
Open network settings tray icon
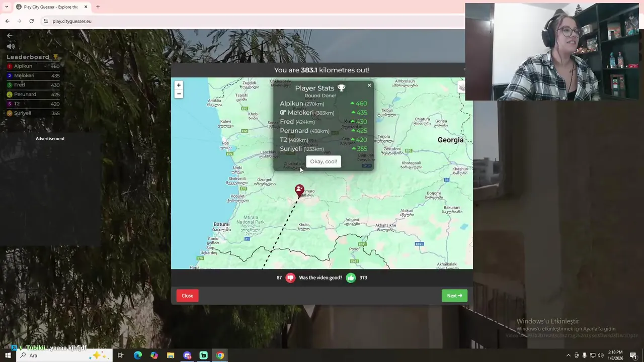click(592, 355)
